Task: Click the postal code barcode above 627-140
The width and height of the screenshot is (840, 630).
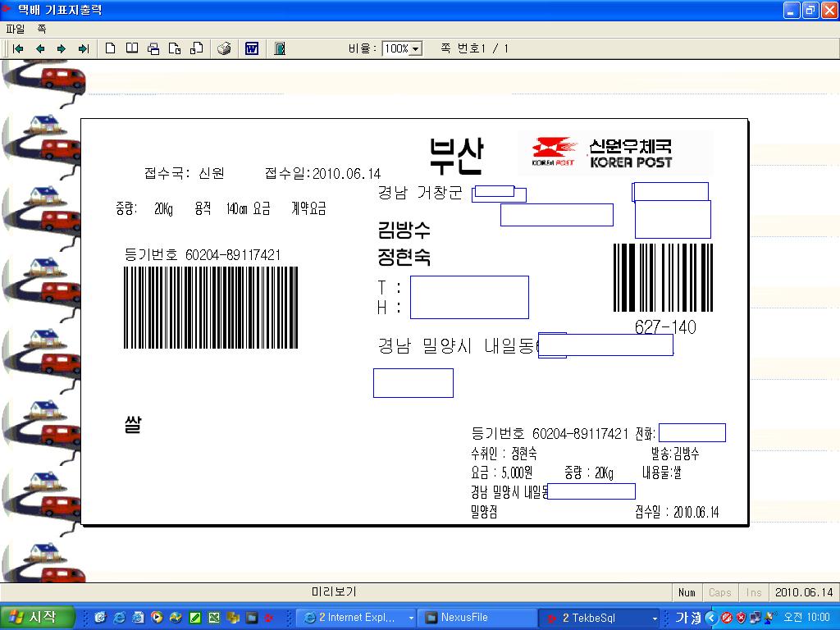Action: click(663, 277)
